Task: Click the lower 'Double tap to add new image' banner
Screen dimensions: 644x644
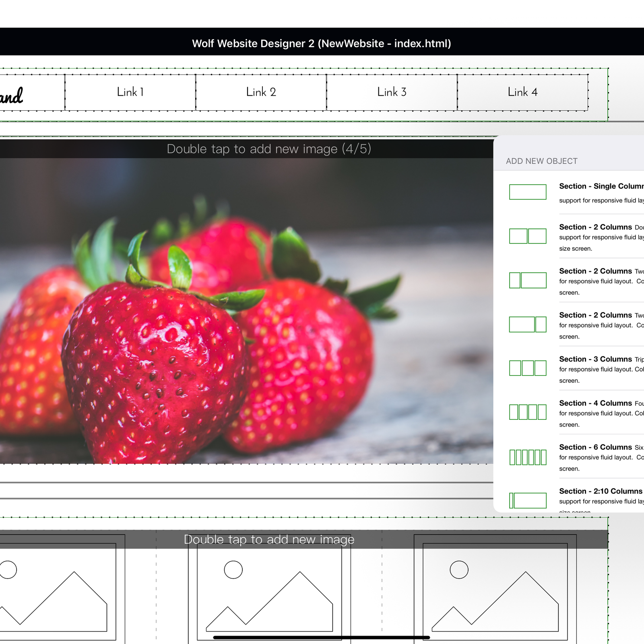Action: (304, 539)
